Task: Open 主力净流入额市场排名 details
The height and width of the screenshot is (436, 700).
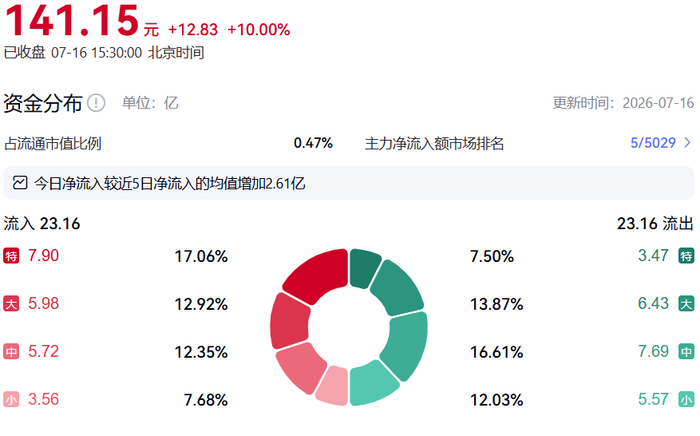Action: (x=434, y=143)
